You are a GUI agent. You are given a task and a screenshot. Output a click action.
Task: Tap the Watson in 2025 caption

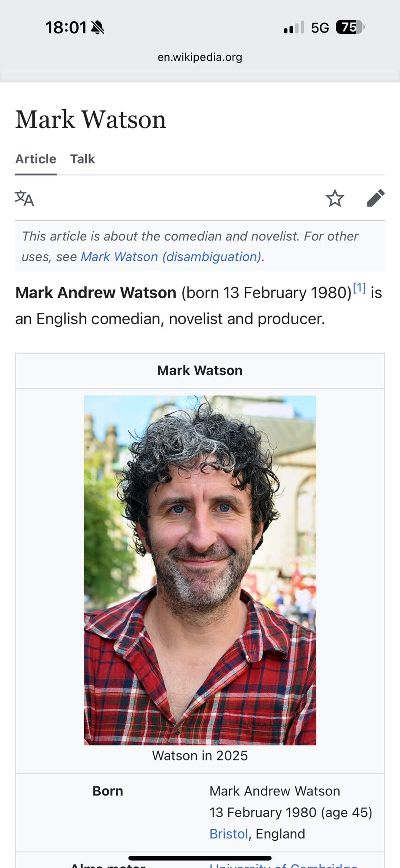[x=200, y=756]
